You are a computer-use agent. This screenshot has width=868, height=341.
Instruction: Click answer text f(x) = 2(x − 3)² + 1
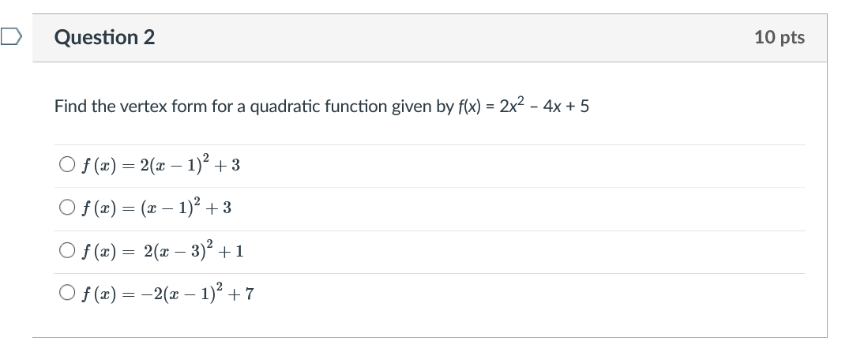coord(163,251)
